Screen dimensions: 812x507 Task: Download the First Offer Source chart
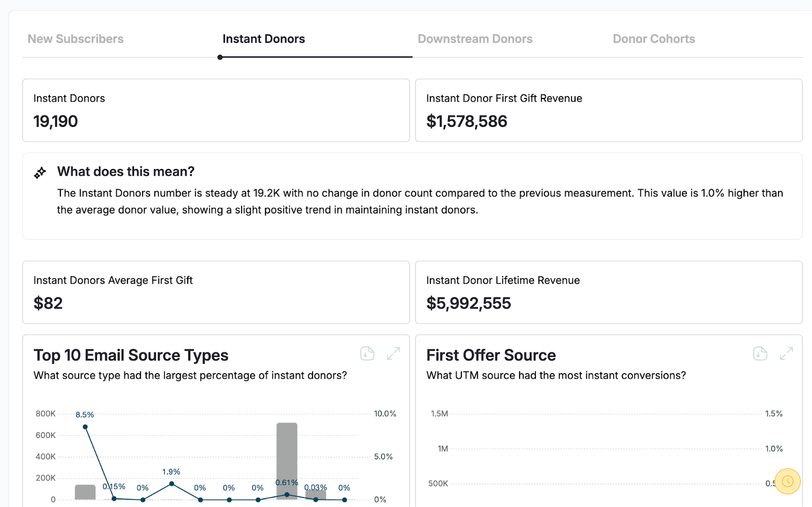pyautogui.click(x=760, y=353)
